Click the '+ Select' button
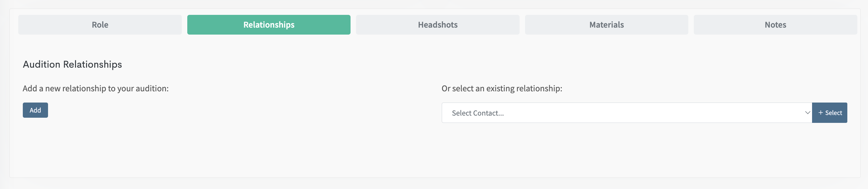The image size is (868, 189). click(830, 113)
